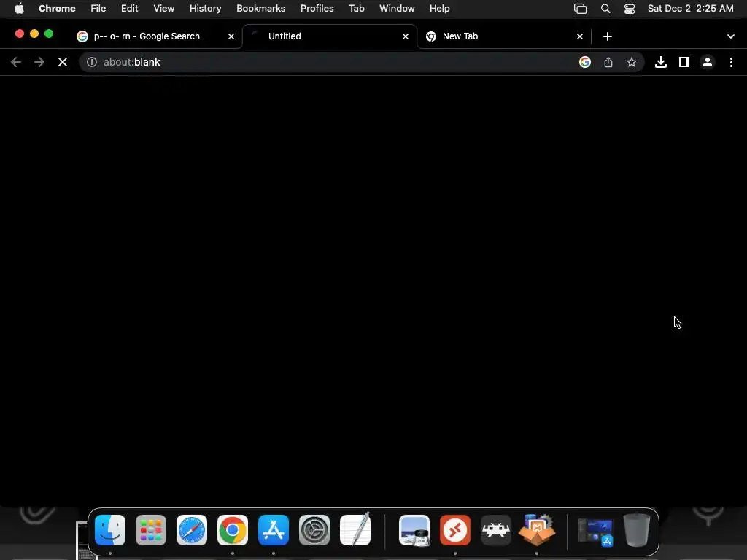Open Trash from the Dock

pyautogui.click(x=637, y=530)
